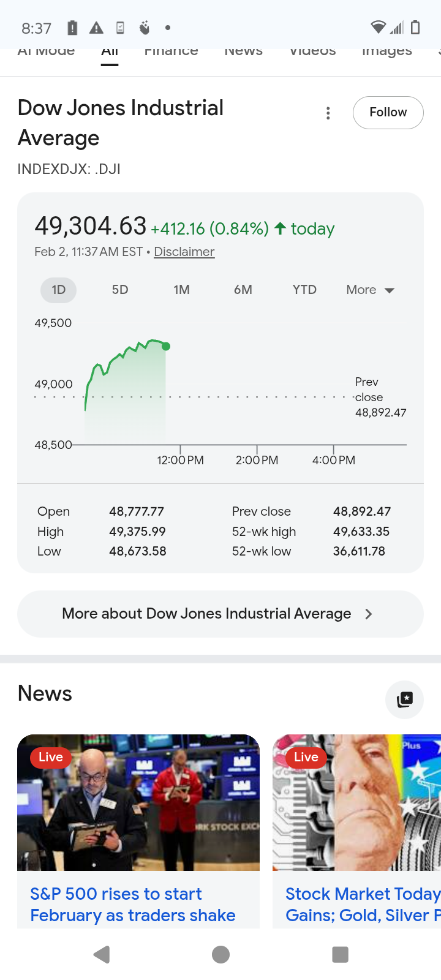Tap the warning triangle status icon

click(x=96, y=28)
